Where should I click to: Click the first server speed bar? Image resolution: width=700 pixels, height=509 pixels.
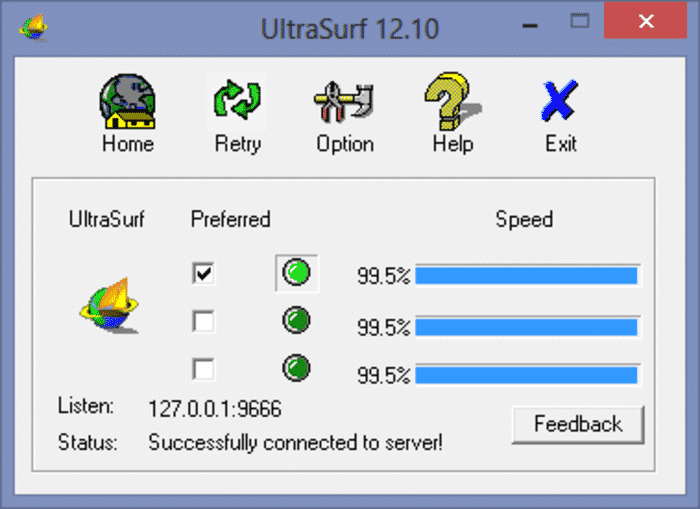coord(526,276)
